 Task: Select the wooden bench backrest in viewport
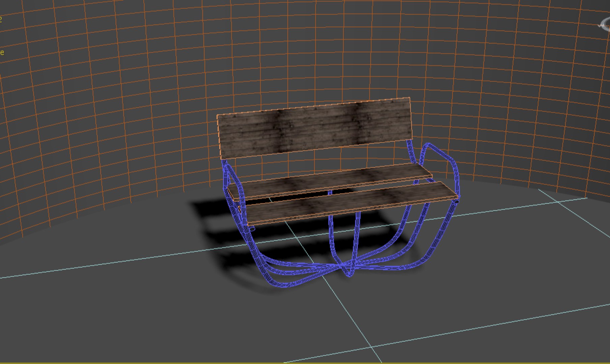pos(314,128)
